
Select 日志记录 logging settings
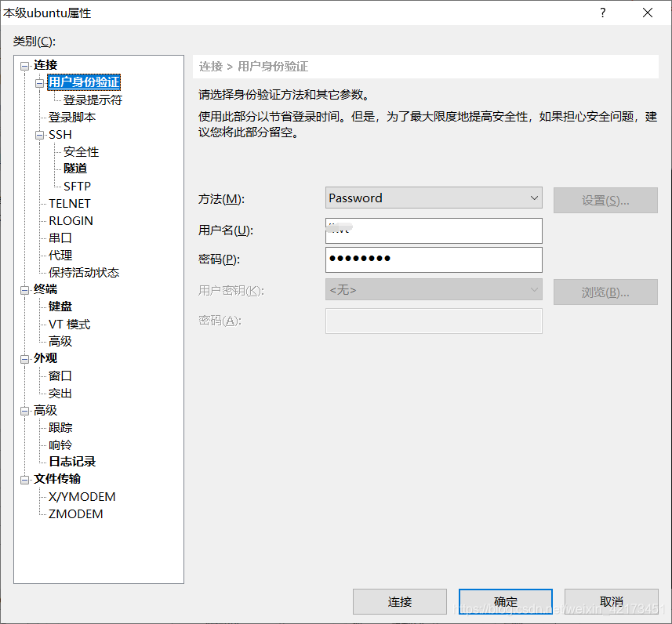[71, 462]
